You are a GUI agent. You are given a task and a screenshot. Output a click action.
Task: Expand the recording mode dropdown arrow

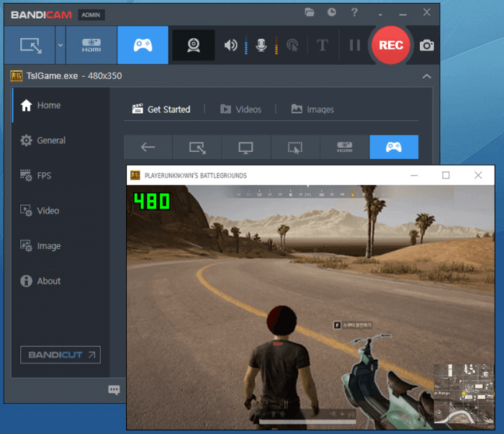[60, 45]
